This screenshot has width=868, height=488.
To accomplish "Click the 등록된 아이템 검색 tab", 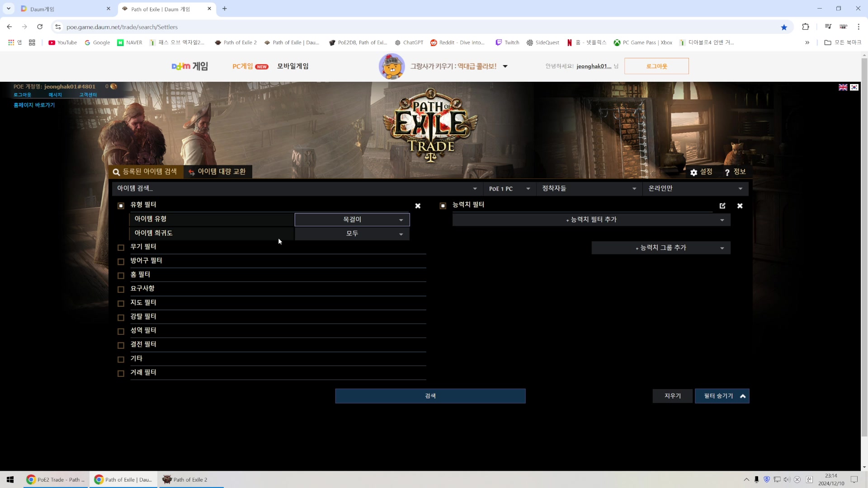I will tap(148, 172).
